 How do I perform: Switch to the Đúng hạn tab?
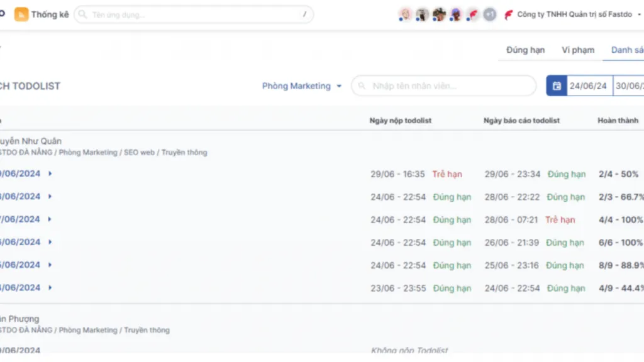click(525, 50)
